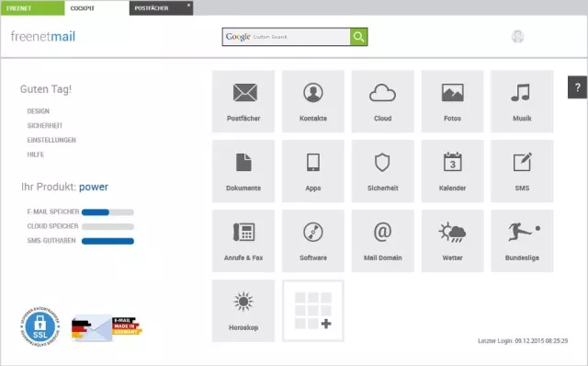Click the SSL security badge
The width and height of the screenshot is (588, 366).
pos(40,326)
